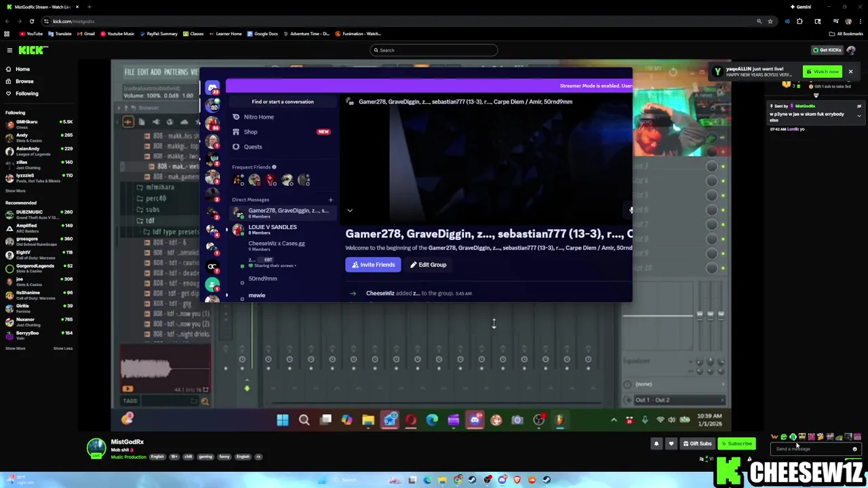Show hidden system tray icons chevron
This screenshot has width=868, height=488.
614,420
